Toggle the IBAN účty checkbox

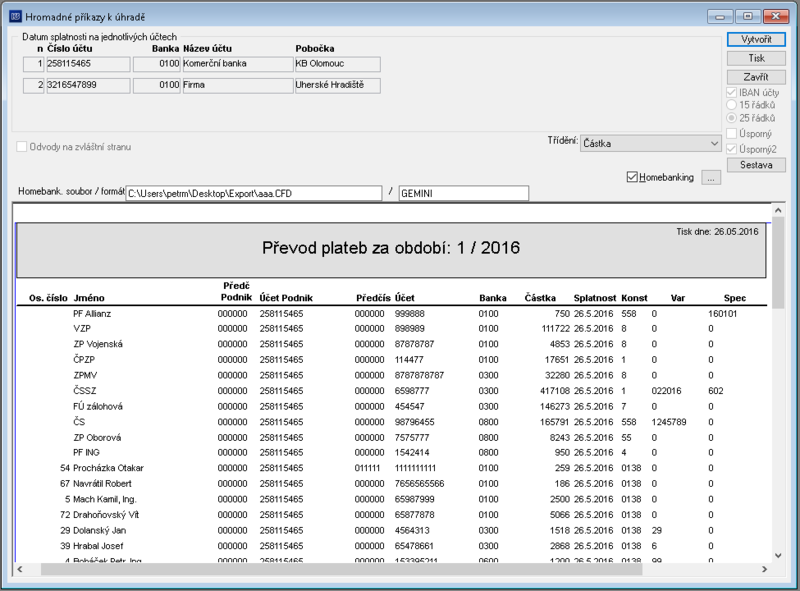732,92
